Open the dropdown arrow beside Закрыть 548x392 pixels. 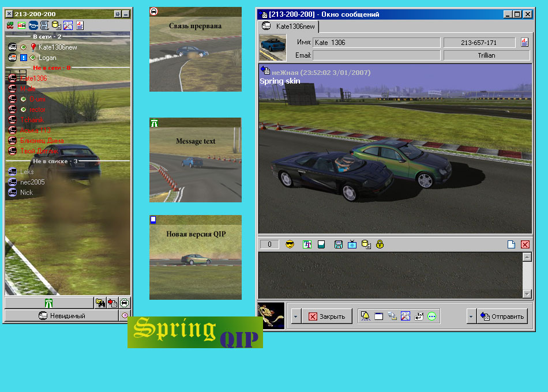[x=296, y=316]
